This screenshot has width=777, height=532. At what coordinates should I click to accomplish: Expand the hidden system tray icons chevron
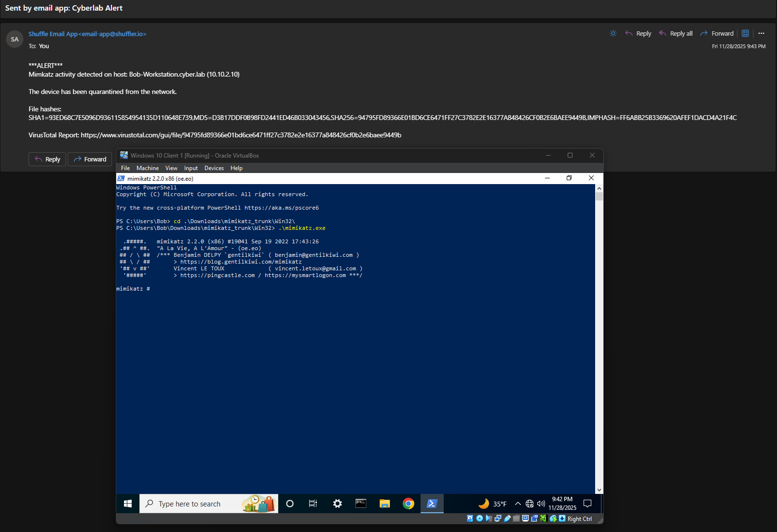point(518,504)
